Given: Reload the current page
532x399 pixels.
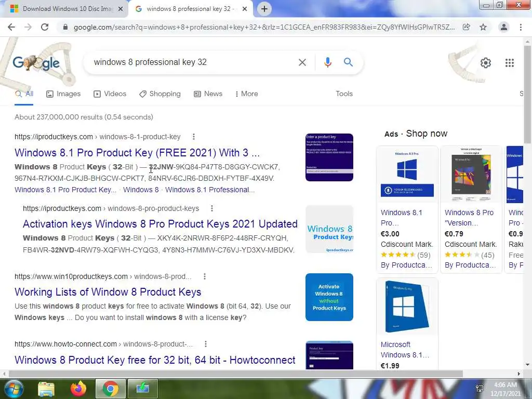Looking at the screenshot, I should point(45,27).
